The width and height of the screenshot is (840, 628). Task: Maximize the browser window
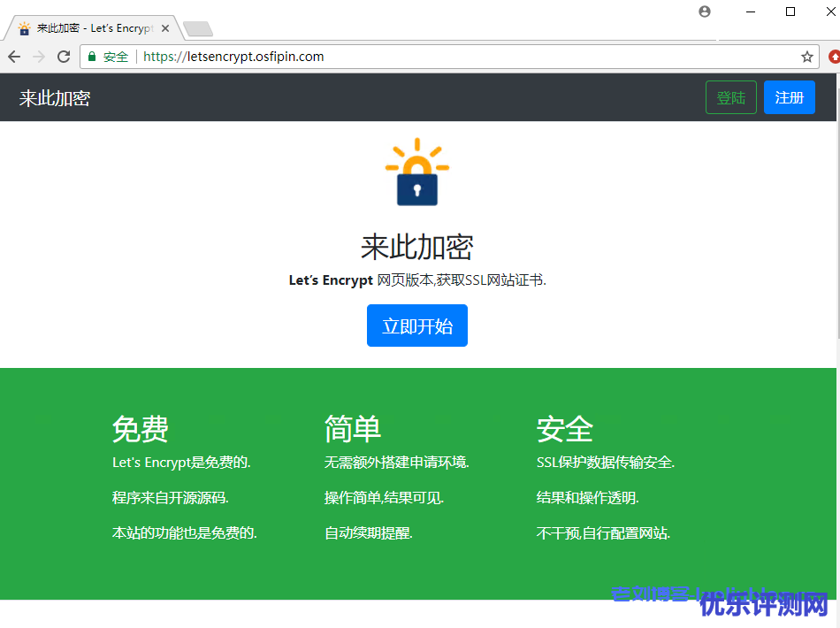(x=790, y=11)
